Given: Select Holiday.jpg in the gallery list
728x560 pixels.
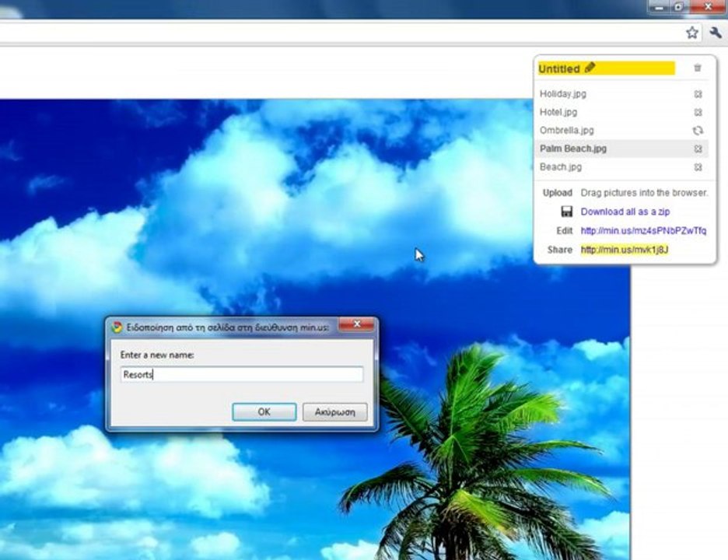Looking at the screenshot, I should [x=562, y=94].
